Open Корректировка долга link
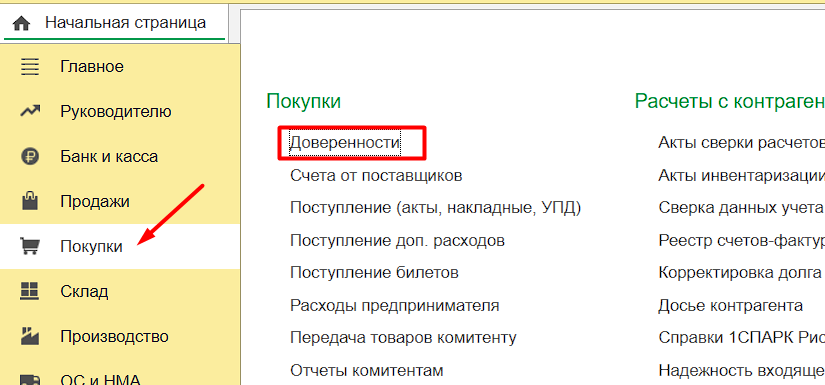 pyautogui.click(x=740, y=273)
